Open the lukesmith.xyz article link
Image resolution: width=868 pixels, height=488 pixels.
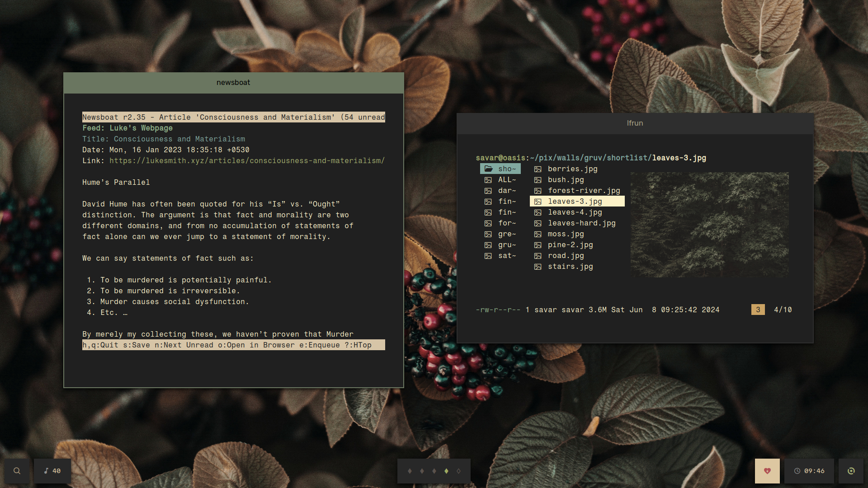point(247,161)
